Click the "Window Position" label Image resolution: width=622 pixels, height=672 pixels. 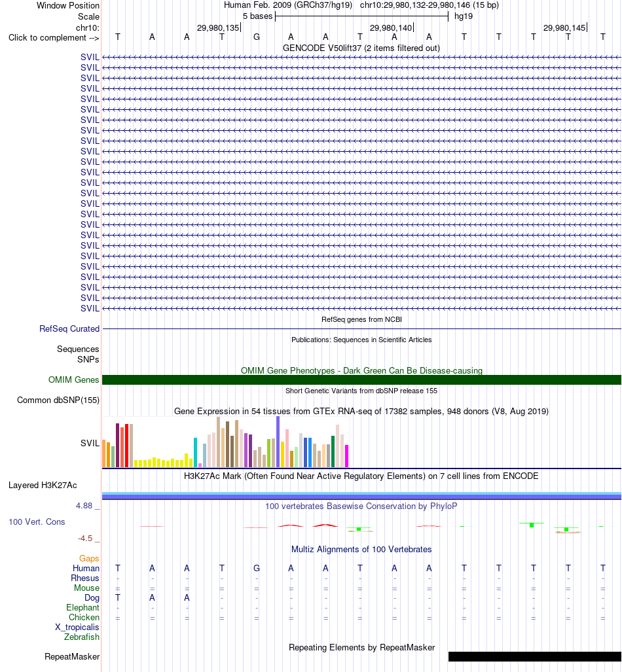coord(68,6)
